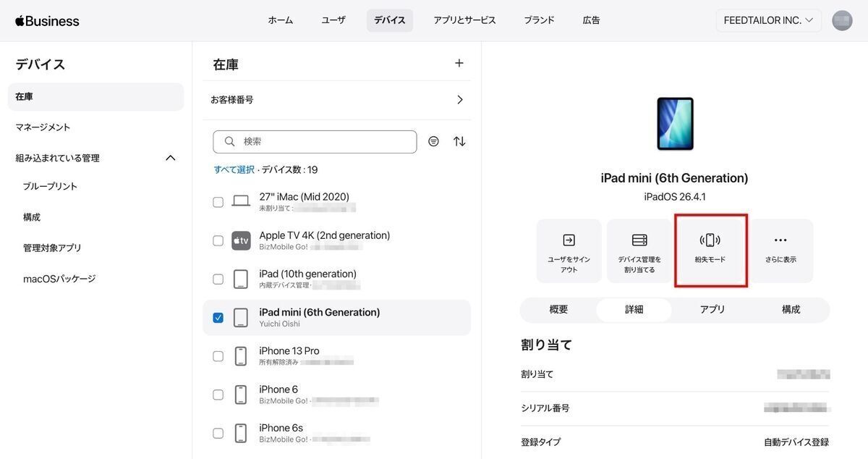Screen dimensions: 868x459
Task: Select the iPhone 13 Pro checkbox
Action: coord(218,356)
